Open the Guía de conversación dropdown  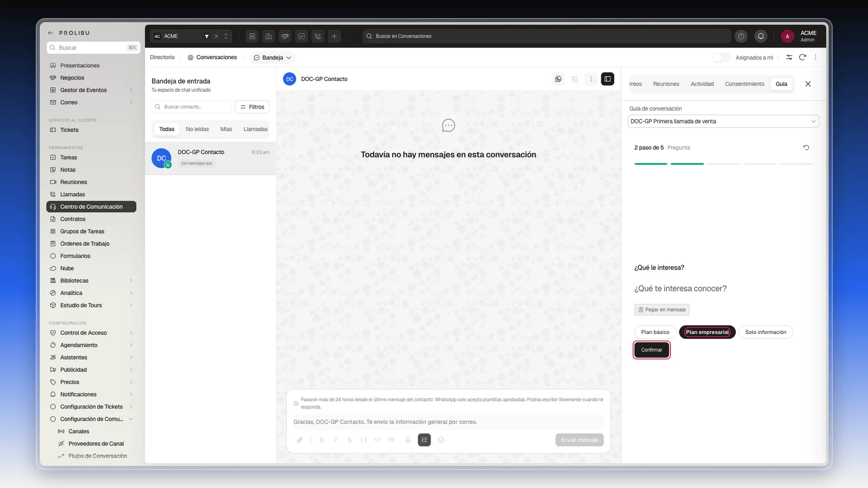(x=723, y=122)
